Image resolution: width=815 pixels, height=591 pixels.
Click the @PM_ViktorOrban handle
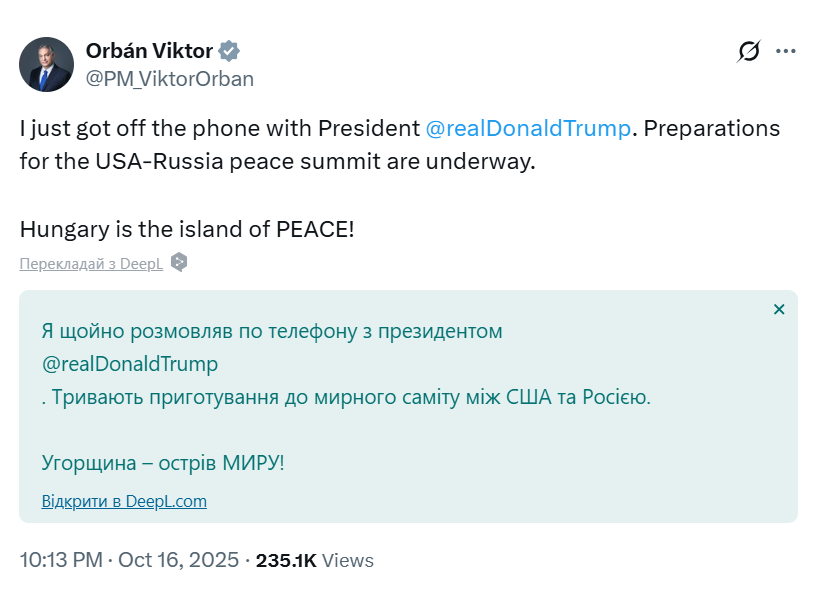(x=170, y=78)
